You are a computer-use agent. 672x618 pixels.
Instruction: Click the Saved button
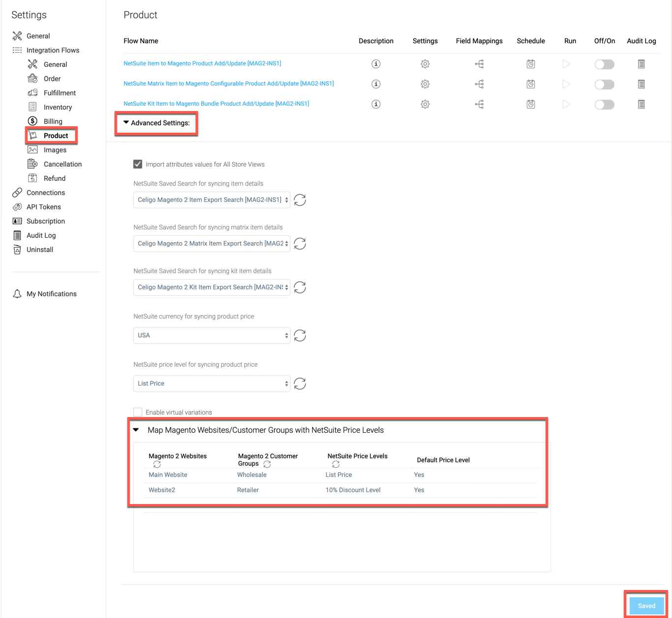click(x=646, y=606)
